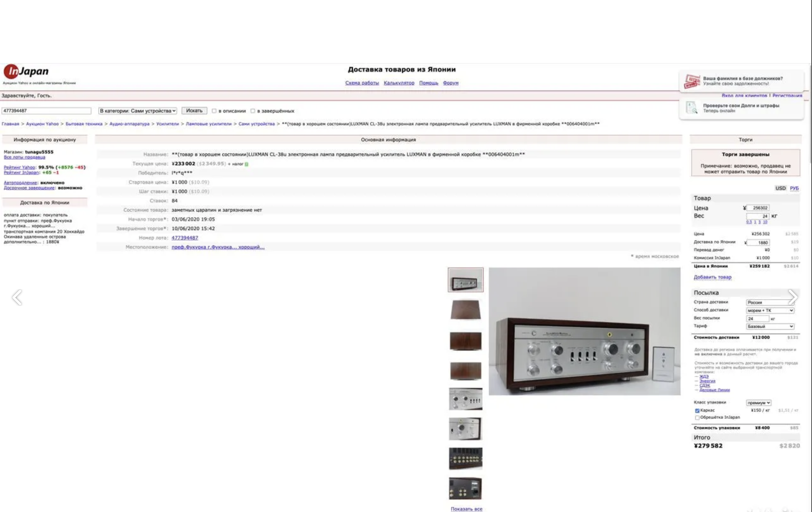Viewport: 812px width, 512px height.
Task: Open the Форум page
Action: point(451,83)
